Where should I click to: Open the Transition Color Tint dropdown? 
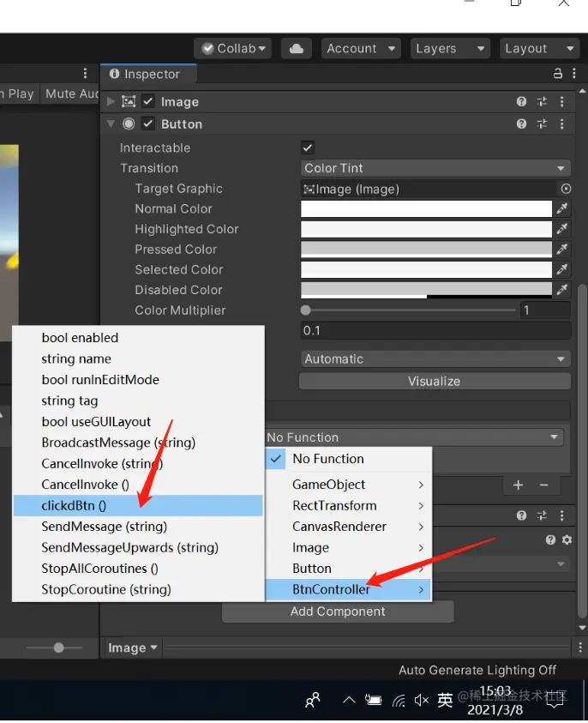(x=435, y=168)
